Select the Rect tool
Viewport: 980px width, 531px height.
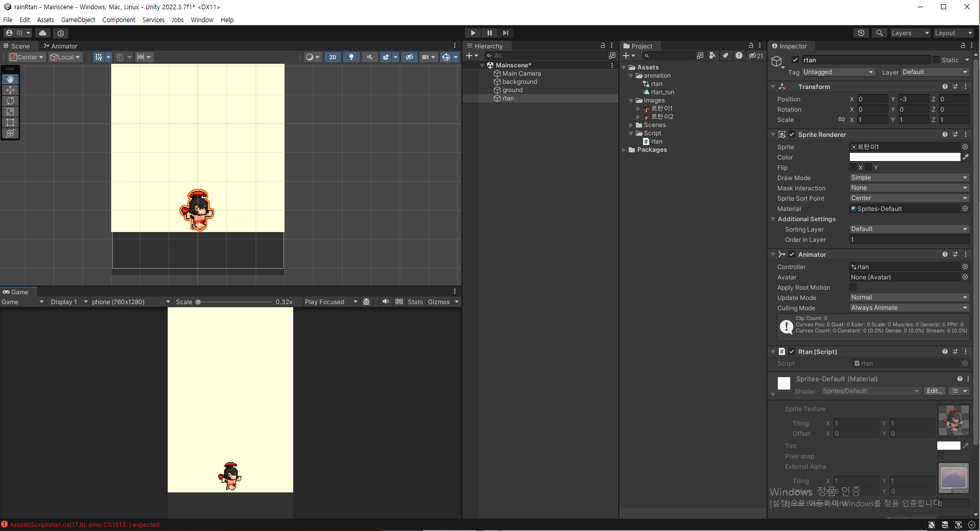10,122
